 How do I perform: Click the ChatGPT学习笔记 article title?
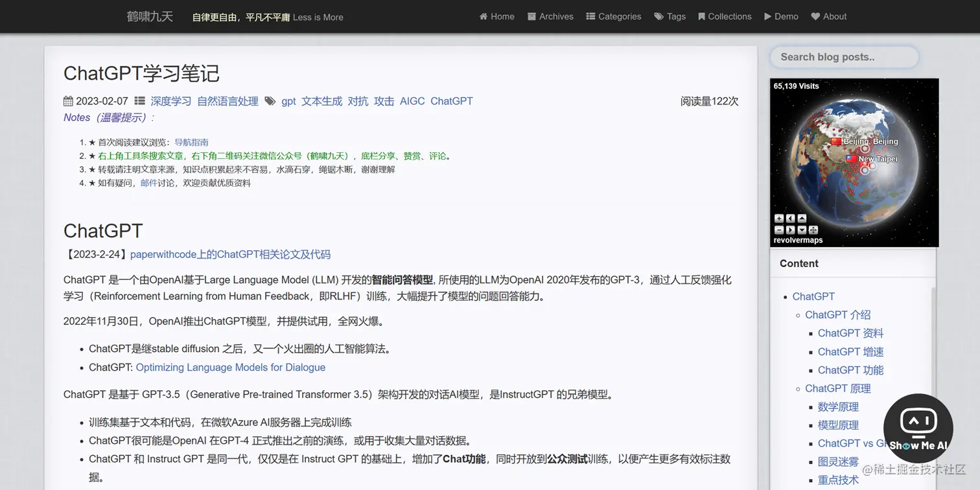[141, 73]
